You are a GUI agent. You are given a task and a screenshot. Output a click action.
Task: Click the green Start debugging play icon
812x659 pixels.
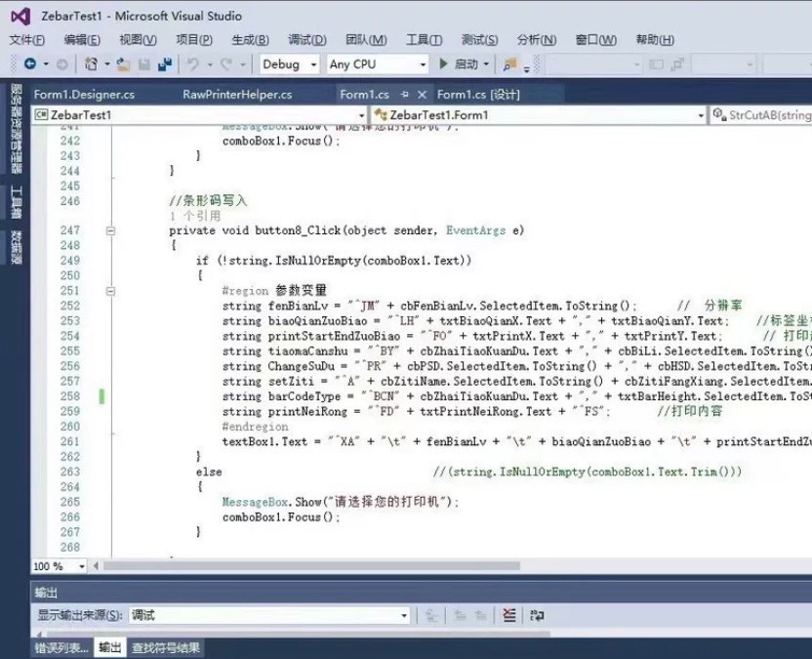pos(443,63)
